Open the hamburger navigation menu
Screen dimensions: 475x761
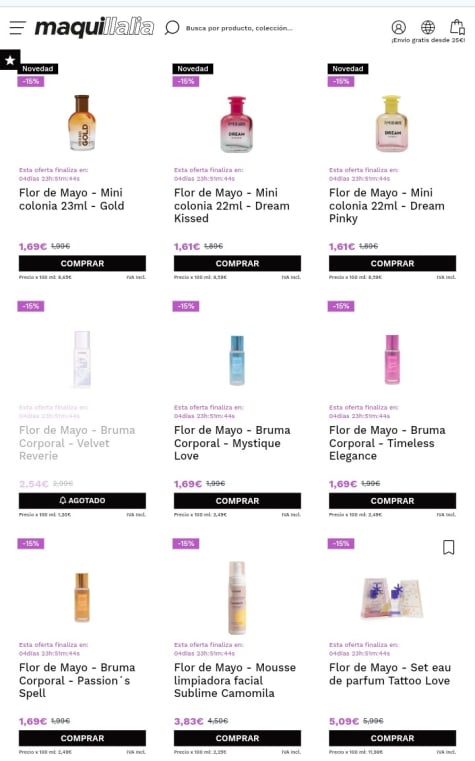17,28
